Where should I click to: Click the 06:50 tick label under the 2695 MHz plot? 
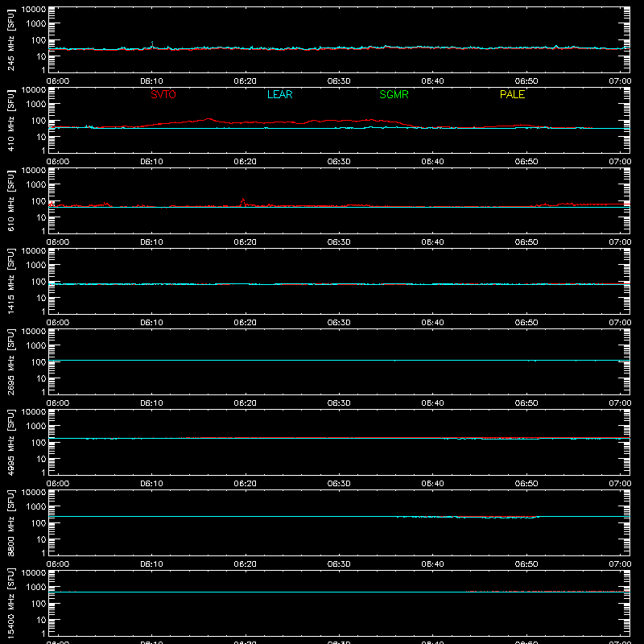click(526, 403)
